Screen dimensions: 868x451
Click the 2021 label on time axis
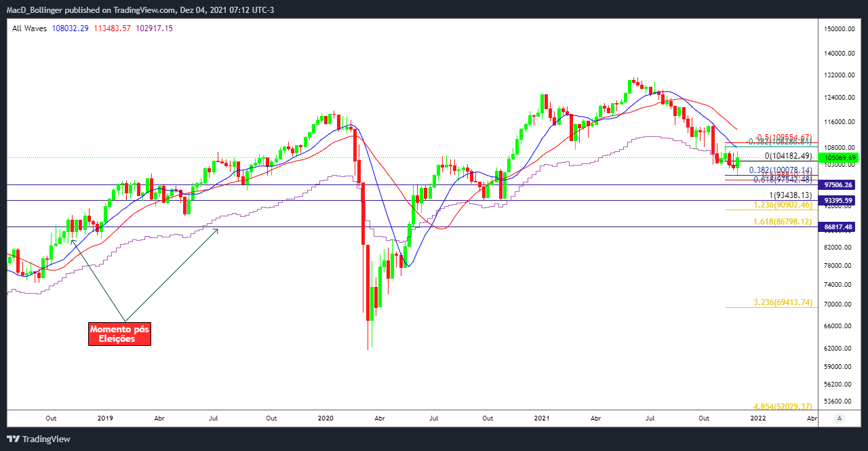[x=540, y=418]
